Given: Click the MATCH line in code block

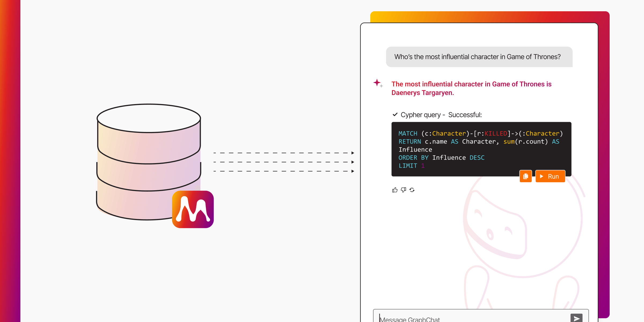Looking at the screenshot, I should tap(481, 133).
